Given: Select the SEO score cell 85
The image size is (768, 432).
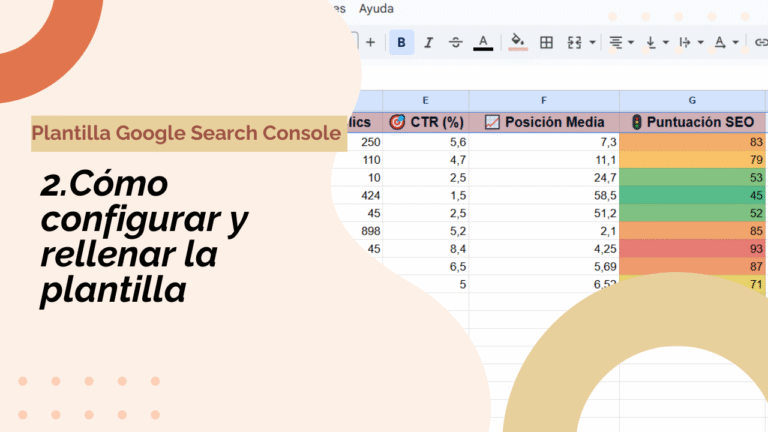Looking at the screenshot, I should click(x=692, y=231).
